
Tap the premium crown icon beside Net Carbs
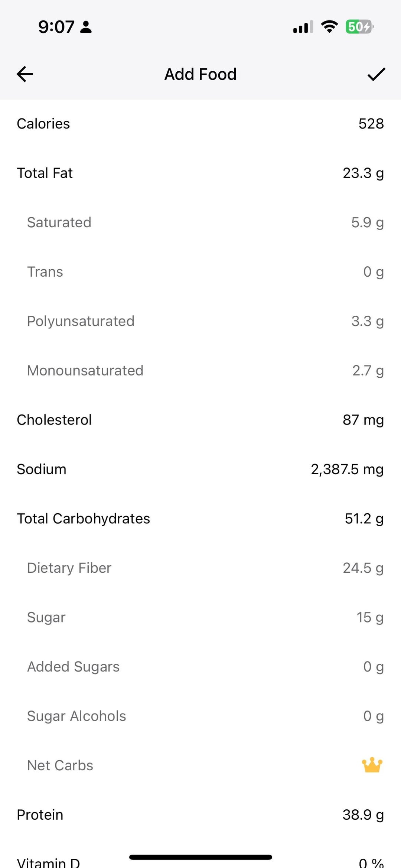(372, 765)
